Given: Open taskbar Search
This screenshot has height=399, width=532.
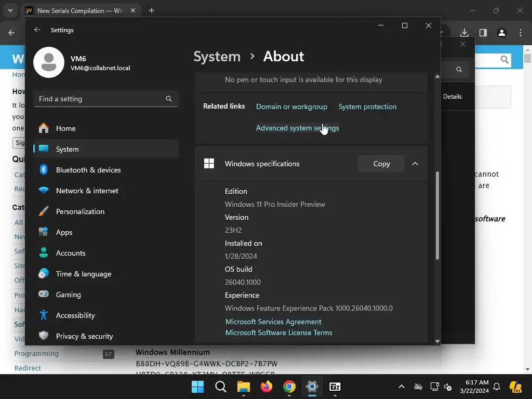Looking at the screenshot, I should [x=220, y=387].
